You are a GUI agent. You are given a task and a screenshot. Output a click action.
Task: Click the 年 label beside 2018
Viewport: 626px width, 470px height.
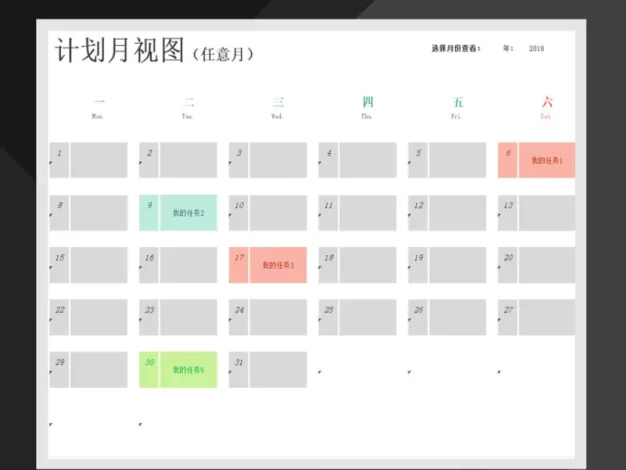(508, 49)
